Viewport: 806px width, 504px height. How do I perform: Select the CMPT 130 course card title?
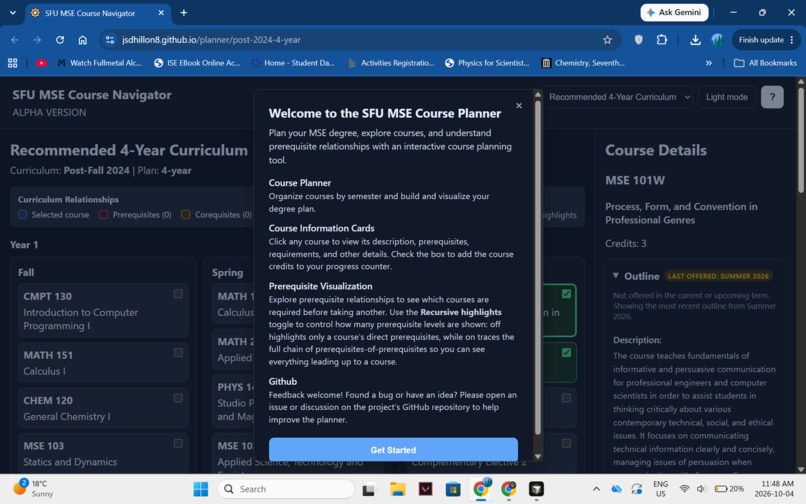pos(47,296)
